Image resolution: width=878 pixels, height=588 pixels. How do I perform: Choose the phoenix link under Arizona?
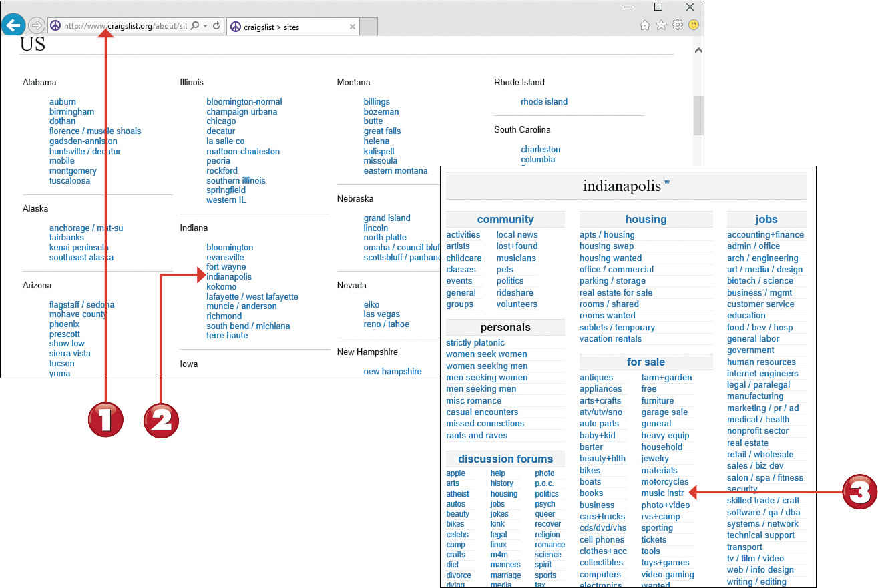click(65, 324)
